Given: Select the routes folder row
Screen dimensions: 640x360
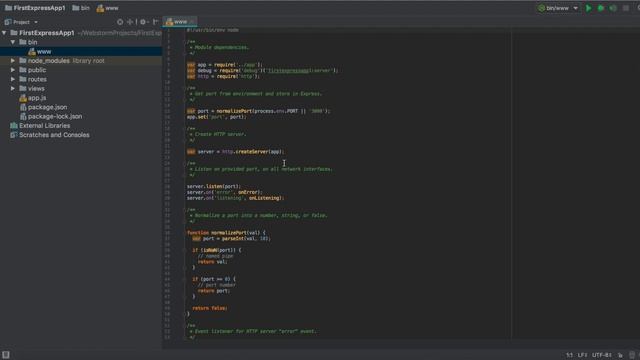Looking at the screenshot, I should pos(81,79).
